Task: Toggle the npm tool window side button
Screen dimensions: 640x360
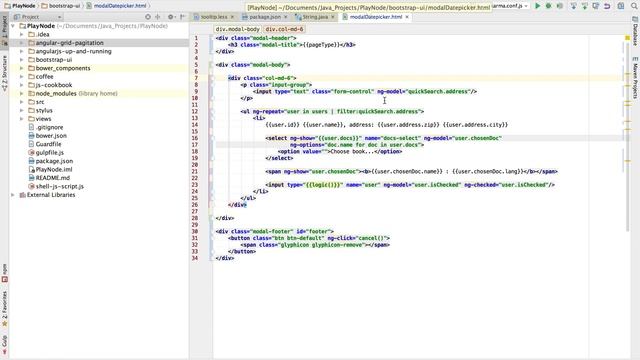Action: click(4, 273)
